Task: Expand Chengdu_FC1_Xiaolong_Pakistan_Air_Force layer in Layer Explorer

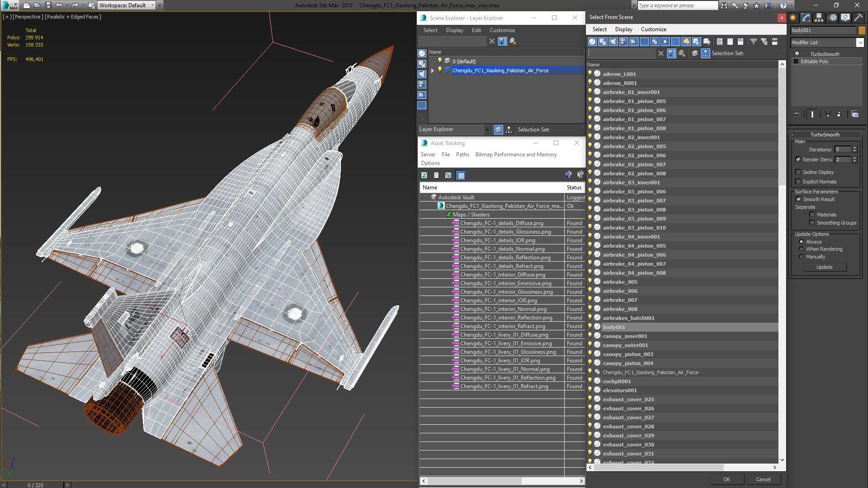Action: 433,70
